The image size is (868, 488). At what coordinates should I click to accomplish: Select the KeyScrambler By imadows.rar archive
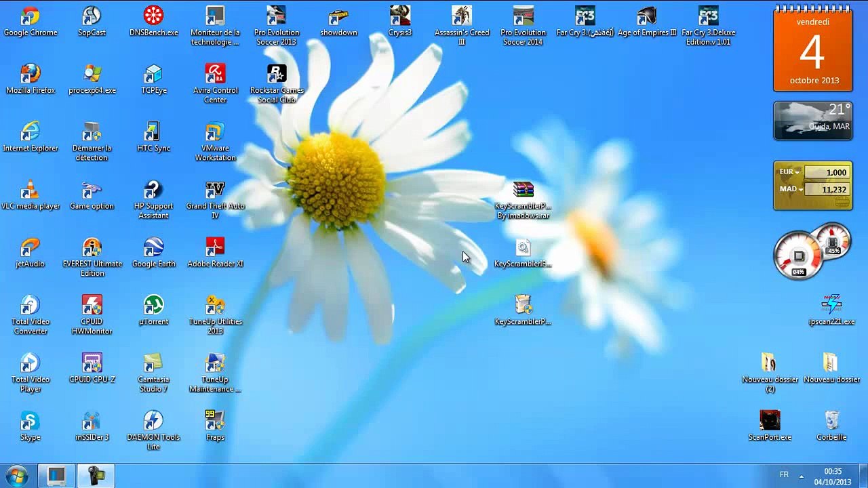pyautogui.click(x=523, y=199)
